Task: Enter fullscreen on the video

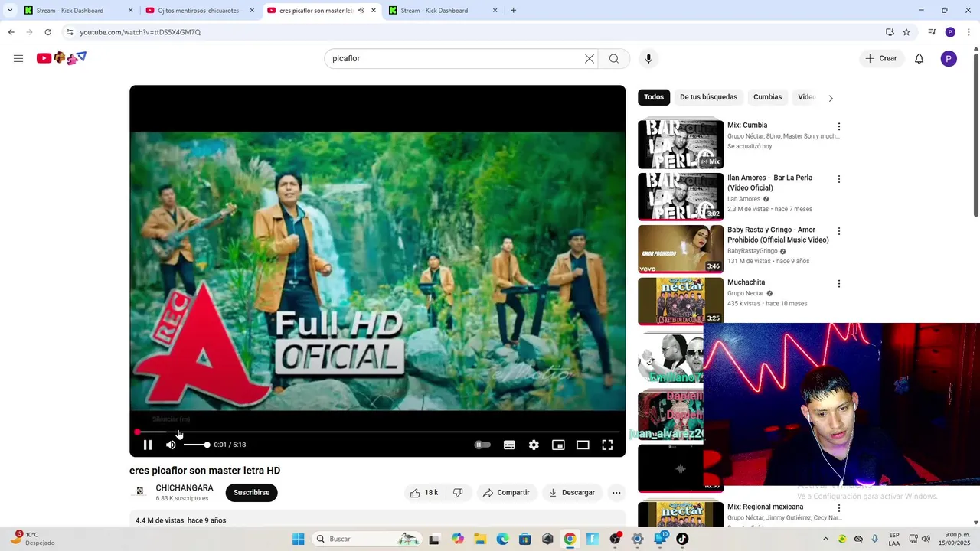Action: 607,445
